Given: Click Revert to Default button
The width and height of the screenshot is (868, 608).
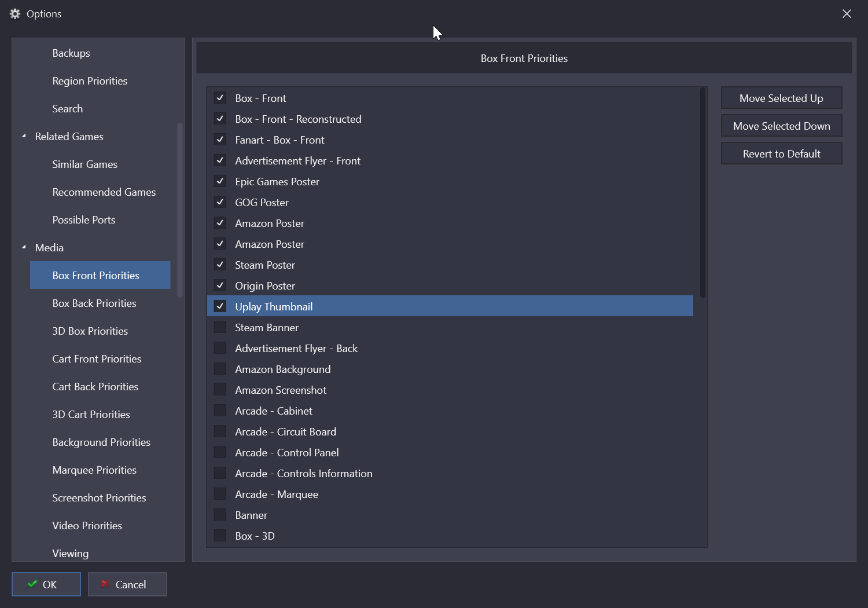Looking at the screenshot, I should tap(781, 153).
